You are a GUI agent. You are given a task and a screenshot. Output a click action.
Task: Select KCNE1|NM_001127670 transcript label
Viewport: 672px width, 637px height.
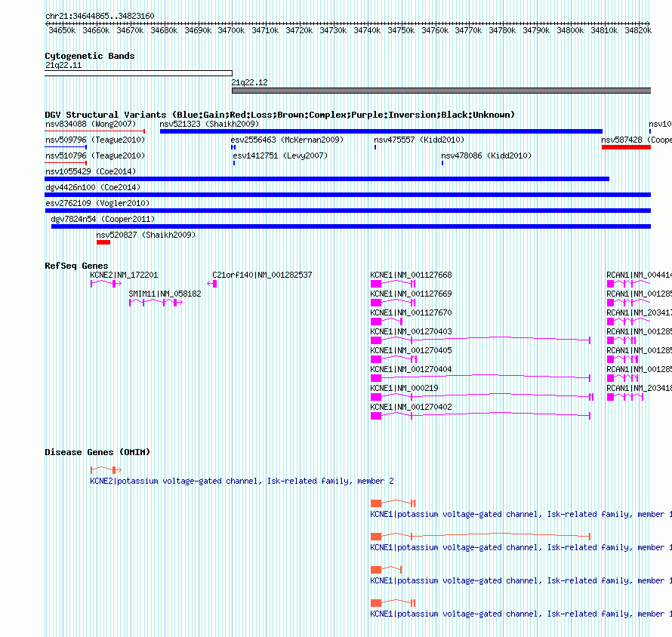(411, 312)
